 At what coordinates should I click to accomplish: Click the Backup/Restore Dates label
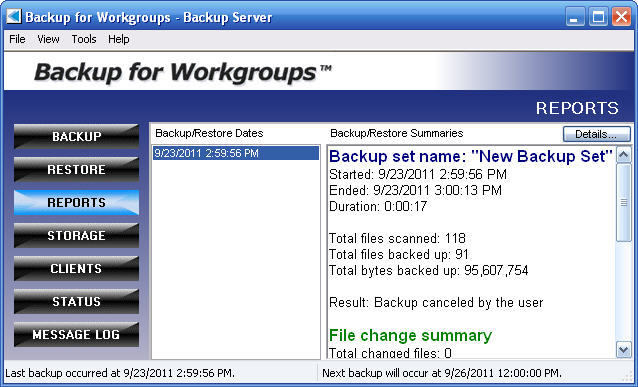click(209, 133)
